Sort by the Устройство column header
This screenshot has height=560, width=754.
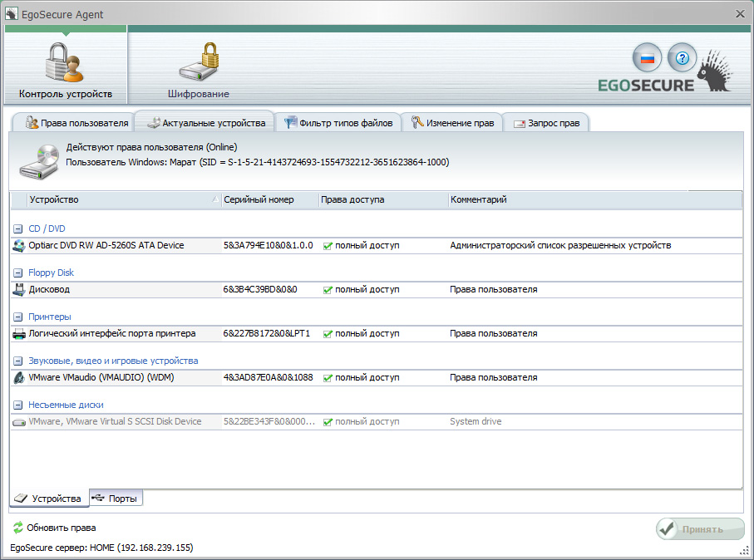pyautogui.click(x=124, y=199)
